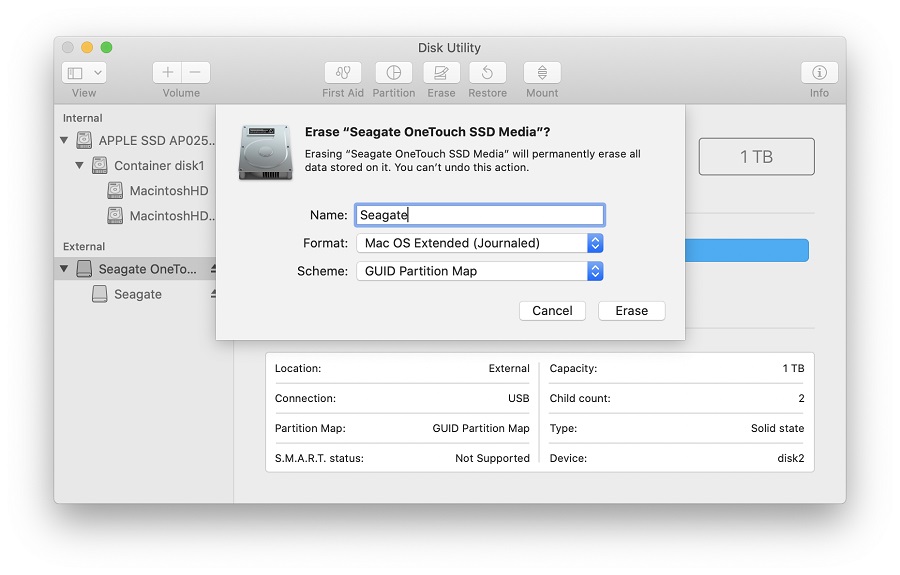900x575 pixels.
Task: Open the View chevron menu
Action: [98, 73]
